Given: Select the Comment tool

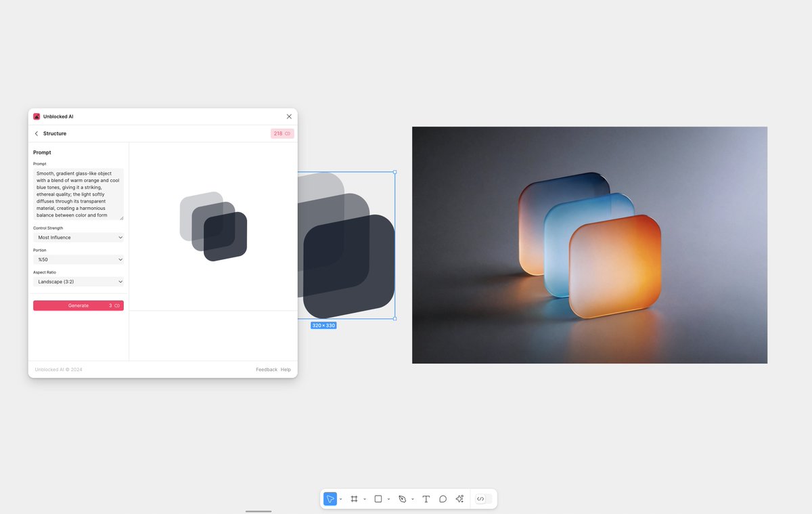Looking at the screenshot, I should [443, 499].
